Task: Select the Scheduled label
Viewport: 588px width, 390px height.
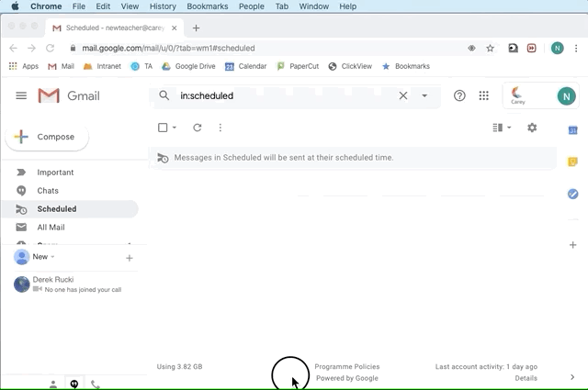Action: point(70,209)
